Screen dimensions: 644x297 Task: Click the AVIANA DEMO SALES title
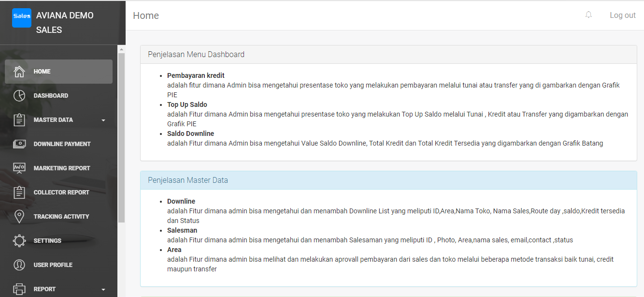coord(65,22)
